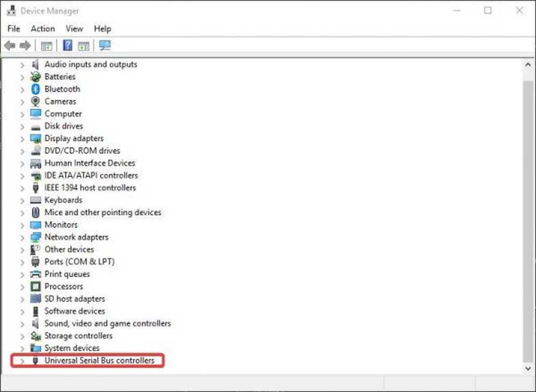Select the Other devices tree item
The width and height of the screenshot is (536, 392).
coord(69,249)
